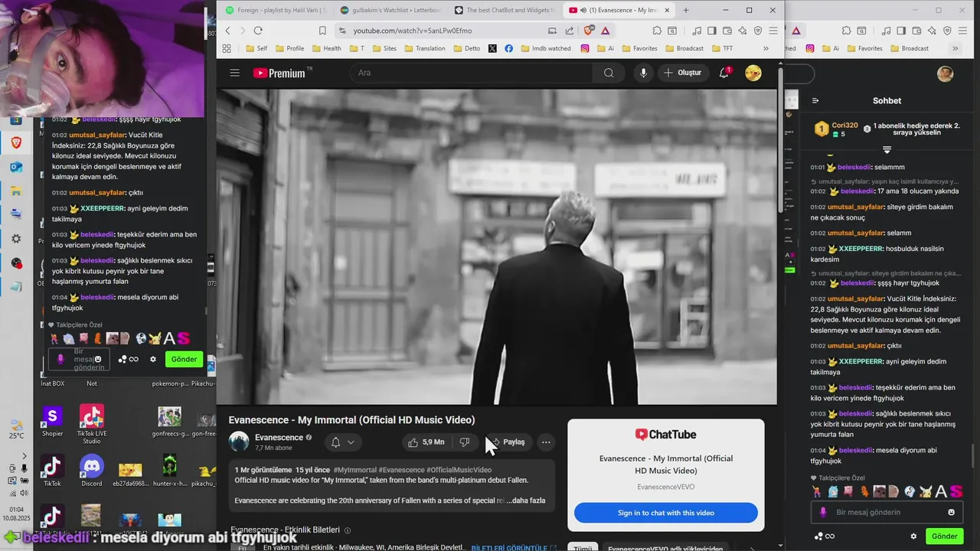Viewport: 980px width, 551px height.
Task: Open a new tab with plus button
Action: point(685,10)
